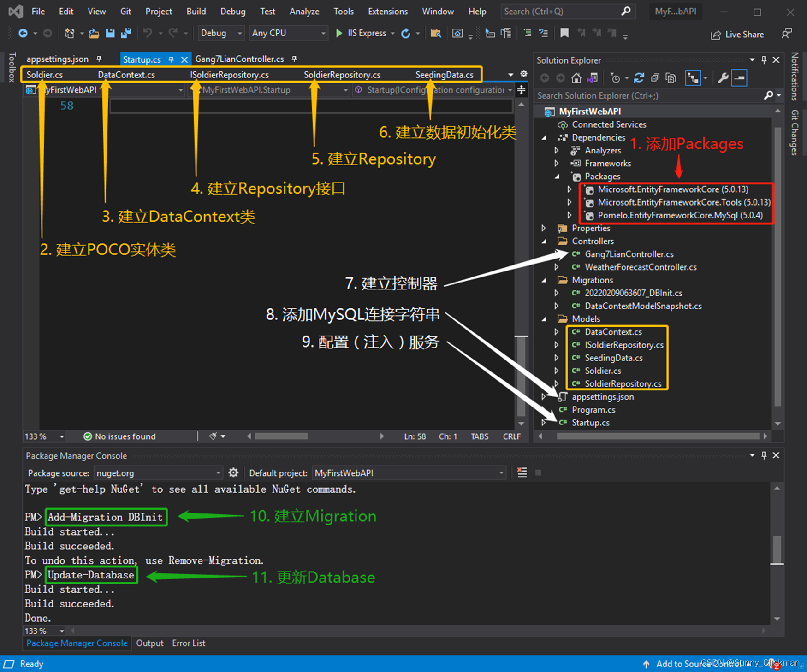Viewport: 807px width, 672px height.
Task: Toggle pin on Startup.cs tab
Action: pyautogui.click(x=171, y=59)
